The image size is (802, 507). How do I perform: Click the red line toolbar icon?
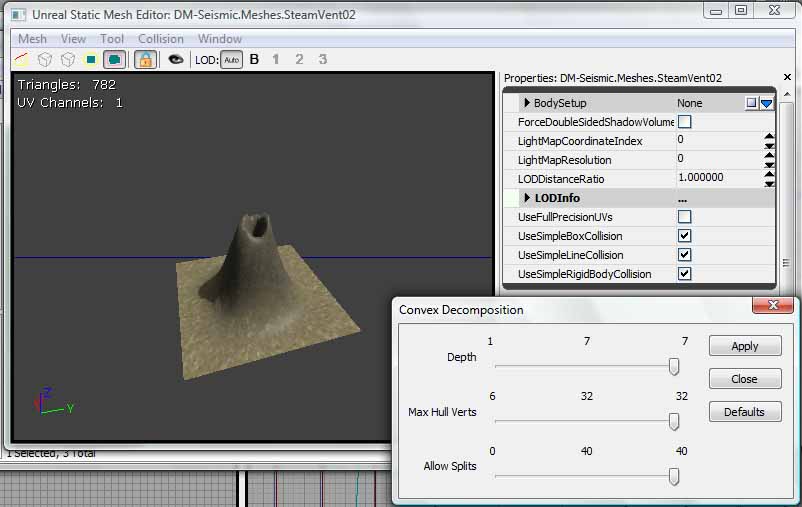(x=23, y=59)
